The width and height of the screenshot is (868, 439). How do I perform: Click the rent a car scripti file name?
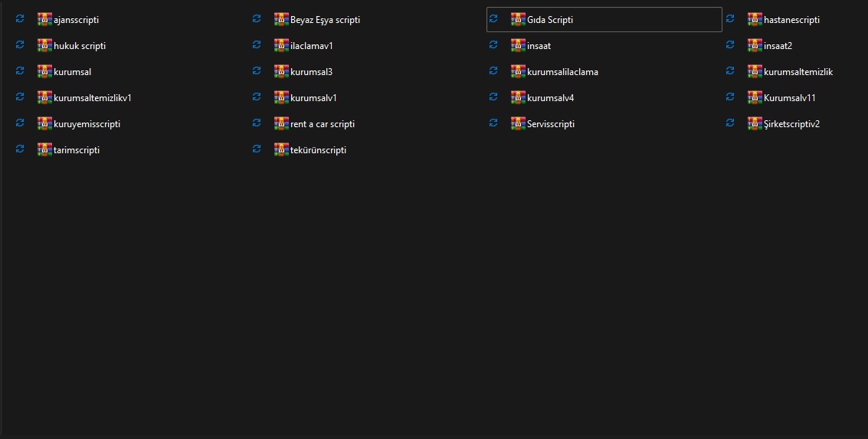(323, 124)
